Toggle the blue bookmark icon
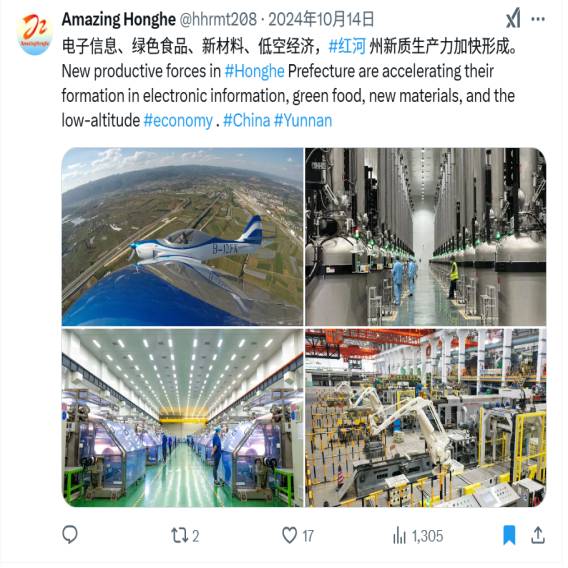 [509, 535]
